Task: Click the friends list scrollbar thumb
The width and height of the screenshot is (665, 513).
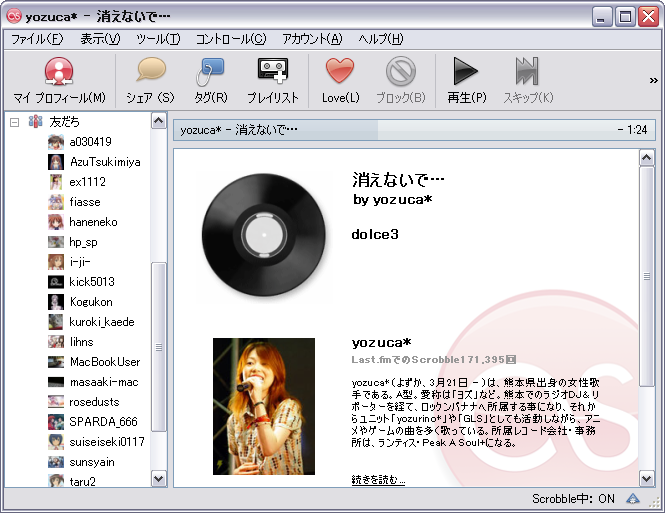Action: (159, 347)
